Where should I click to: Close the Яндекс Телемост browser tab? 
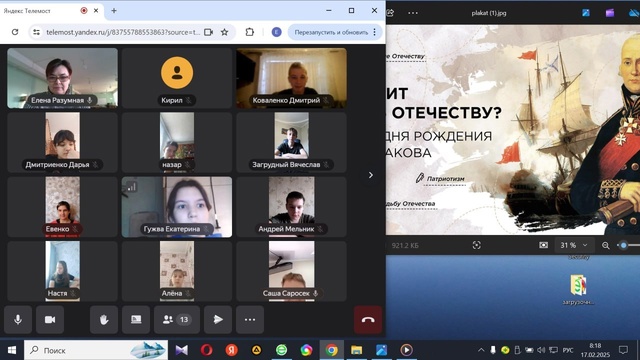(x=96, y=11)
